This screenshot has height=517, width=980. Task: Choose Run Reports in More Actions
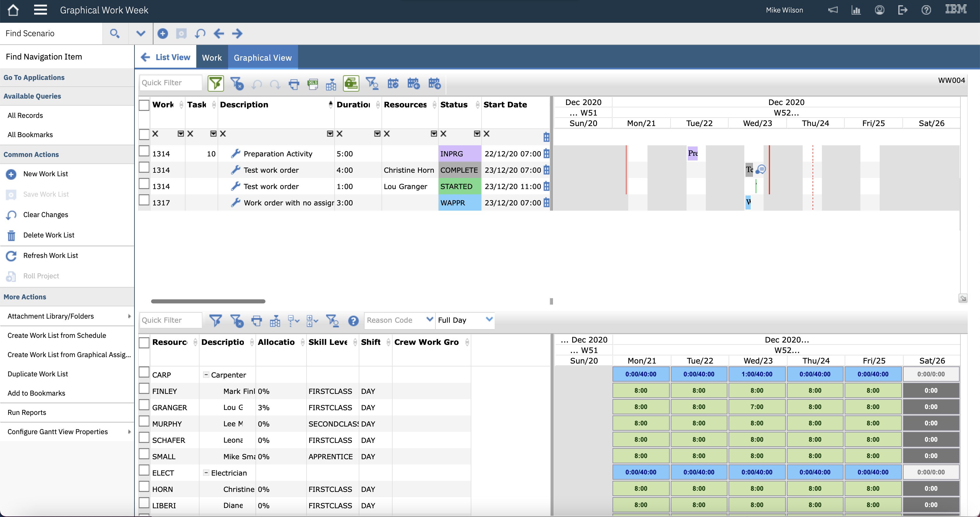(27, 412)
